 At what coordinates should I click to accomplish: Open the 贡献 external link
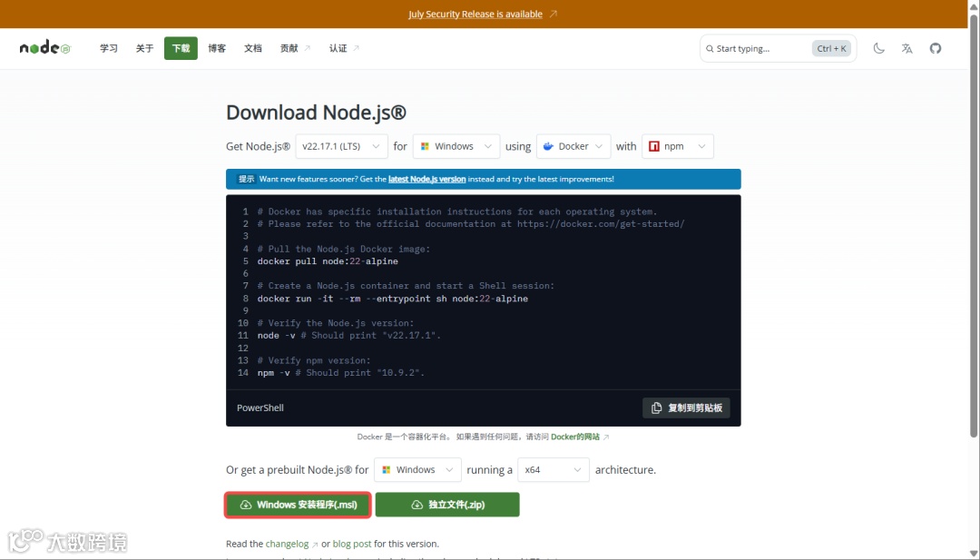click(295, 48)
